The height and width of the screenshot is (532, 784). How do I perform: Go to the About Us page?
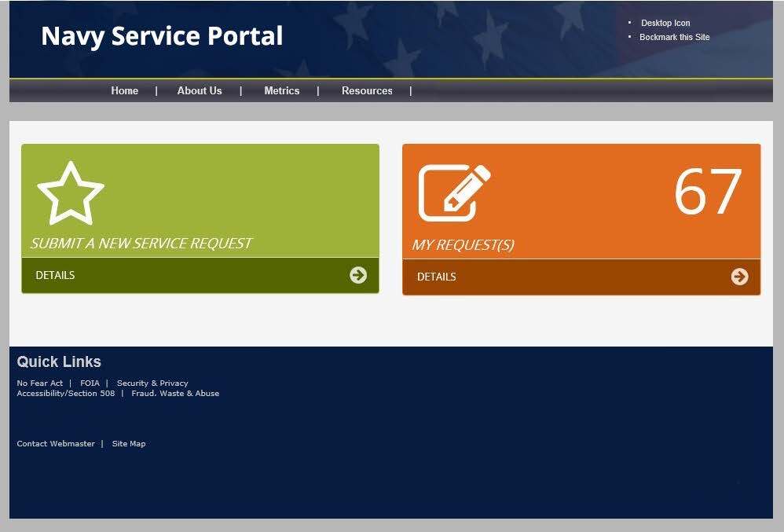pos(200,91)
